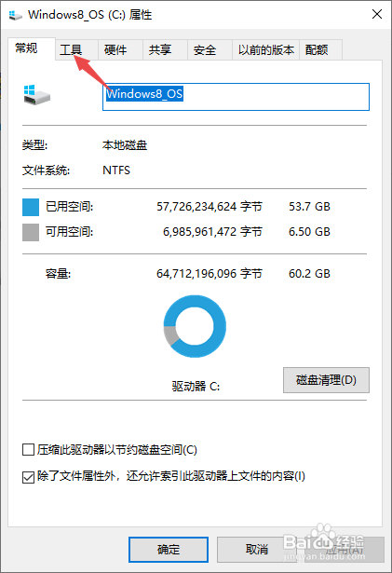Uncheck the index file contents checkbox
Image resolution: width=392 pixels, height=573 pixels.
coord(29,476)
